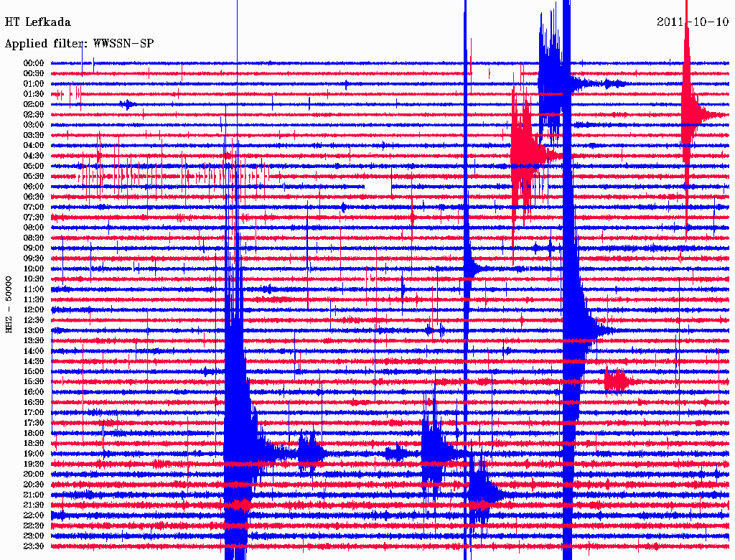Select the 21:00 time label
The width and height of the screenshot is (735, 560).
[34, 495]
